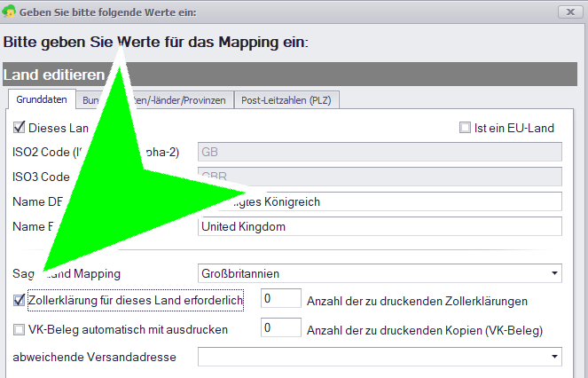Screen dimensions: 588x378
Task: Click the 'abweichende Versandadresse' label
Action: (x=95, y=357)
